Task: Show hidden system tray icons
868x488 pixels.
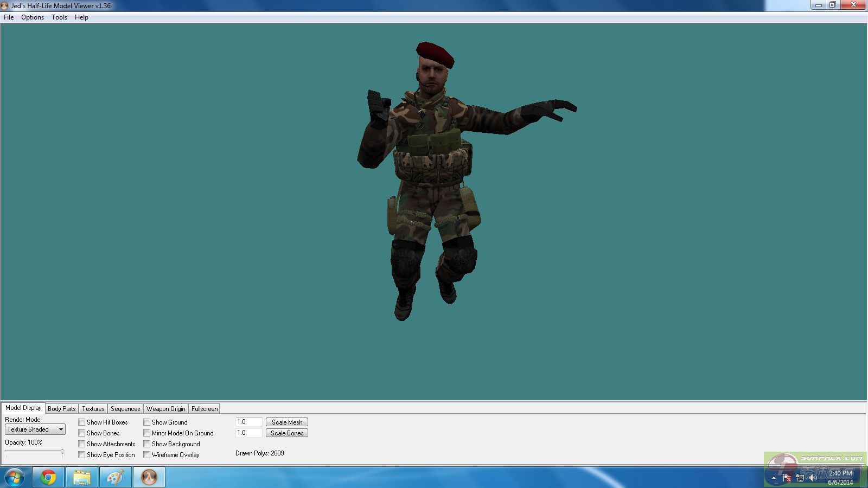Action: tap(774, 478)
